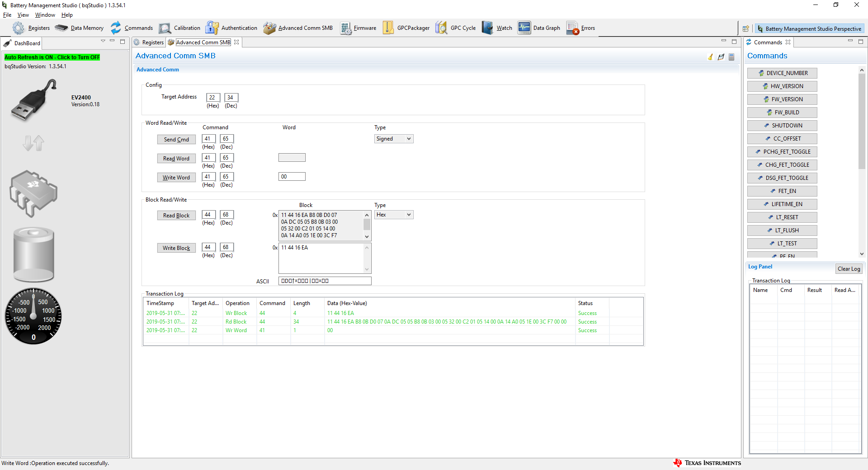Open the Block Type Hex dropdown
This screenshot has height=470, width=868.
[x=394, y=215]
